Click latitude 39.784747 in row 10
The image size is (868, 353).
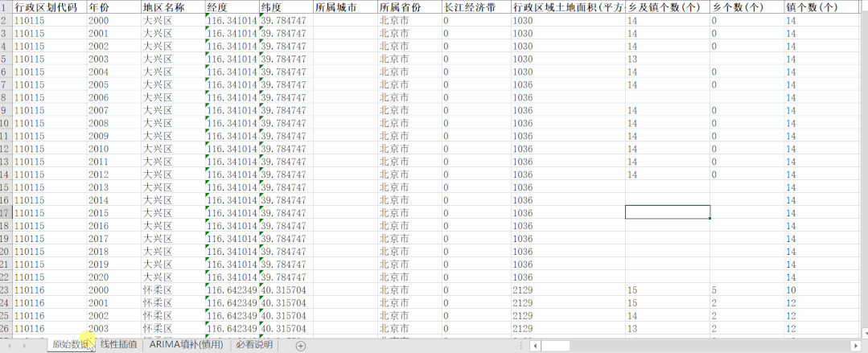286,123
